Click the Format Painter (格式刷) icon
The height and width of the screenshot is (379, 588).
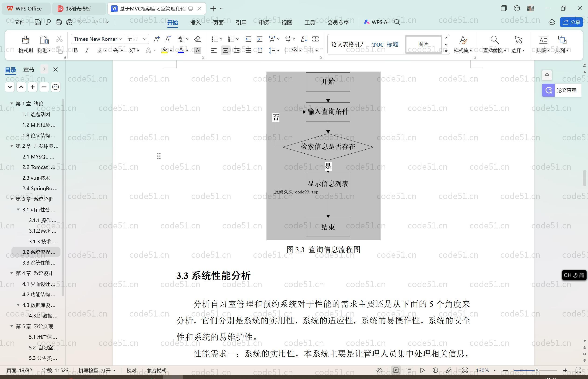[x=25, y=40]
